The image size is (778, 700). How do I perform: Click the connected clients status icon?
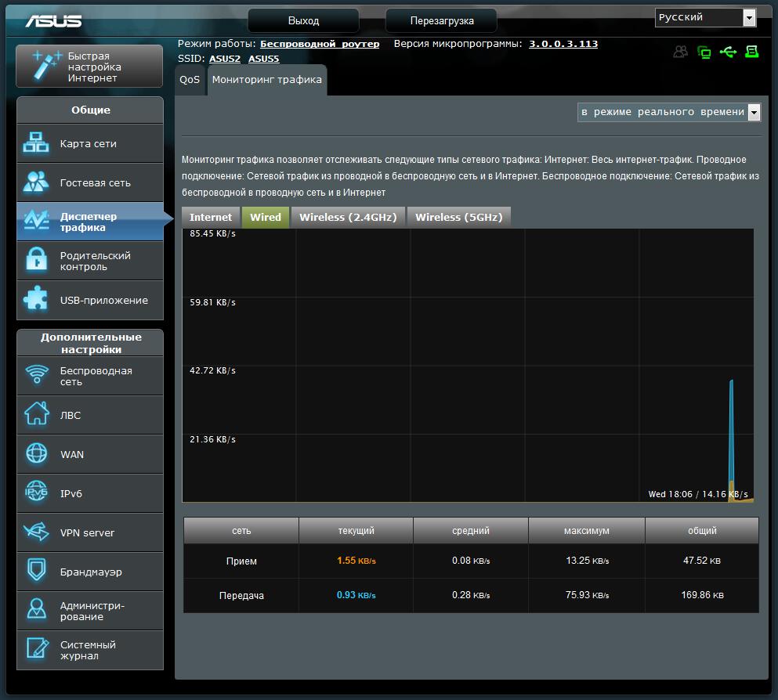(704, 52)
